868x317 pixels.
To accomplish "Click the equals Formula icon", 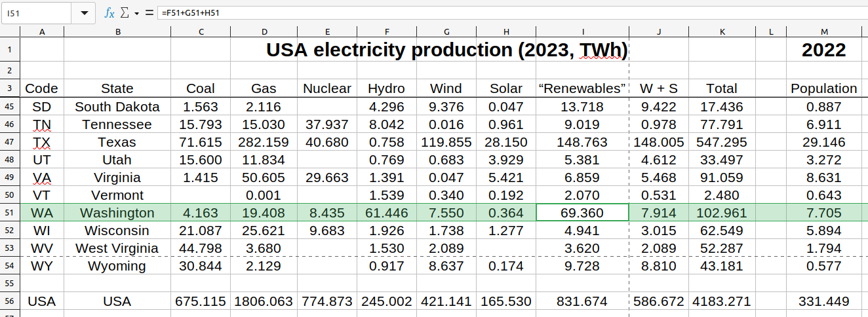I will point(149,13).
